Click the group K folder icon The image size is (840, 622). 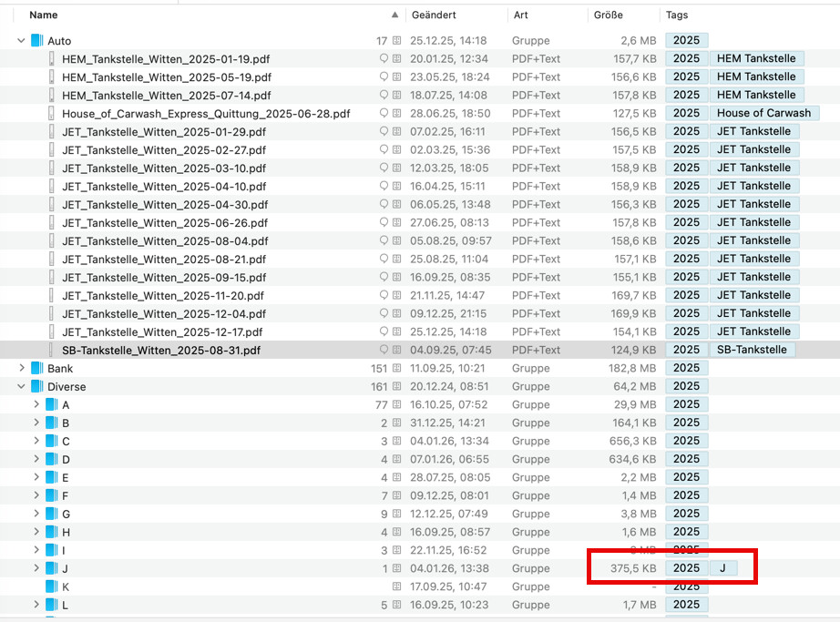[x=52, y=587]
